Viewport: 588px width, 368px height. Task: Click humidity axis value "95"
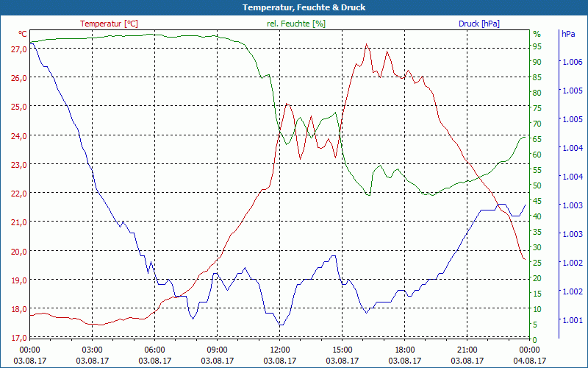point(537,46)
